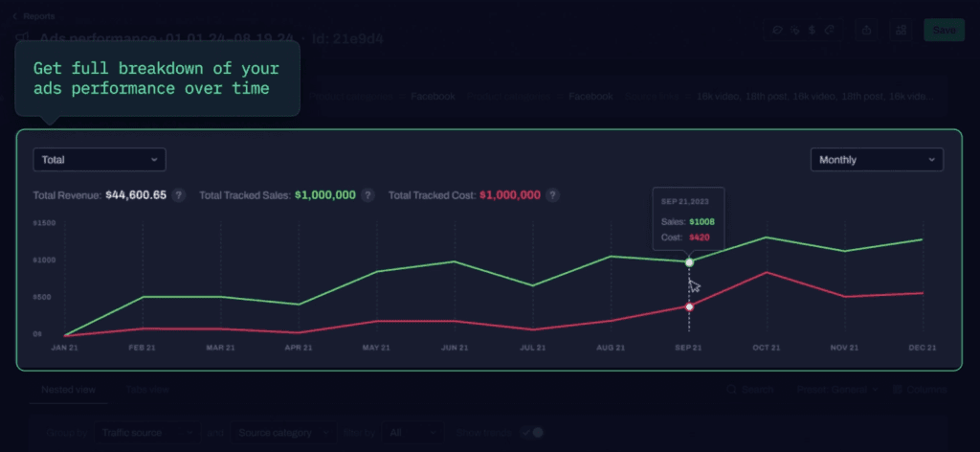The image size is (980, 452).
Task: Click the icon left of Save button
Action: [902, 30]
